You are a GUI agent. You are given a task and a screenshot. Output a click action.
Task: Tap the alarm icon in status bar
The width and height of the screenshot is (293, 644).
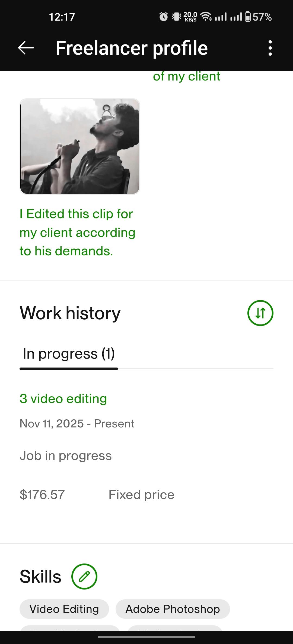[x=163, y=17]
